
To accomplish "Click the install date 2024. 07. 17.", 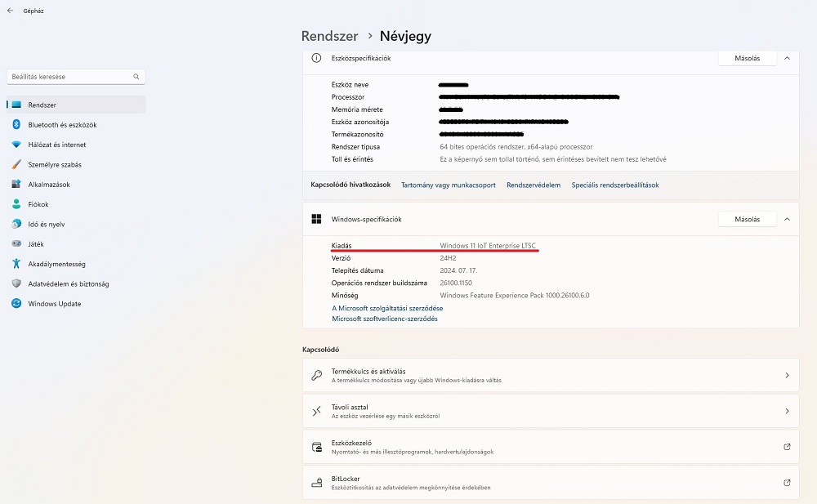I will pyautogui.click(x=458, y=270).
